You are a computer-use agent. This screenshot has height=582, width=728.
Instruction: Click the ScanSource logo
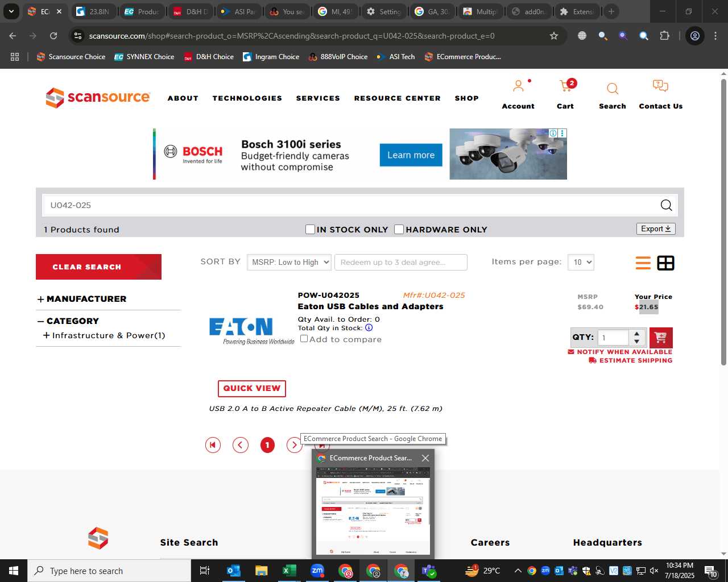pyautogui.click(x=98, y=98)
